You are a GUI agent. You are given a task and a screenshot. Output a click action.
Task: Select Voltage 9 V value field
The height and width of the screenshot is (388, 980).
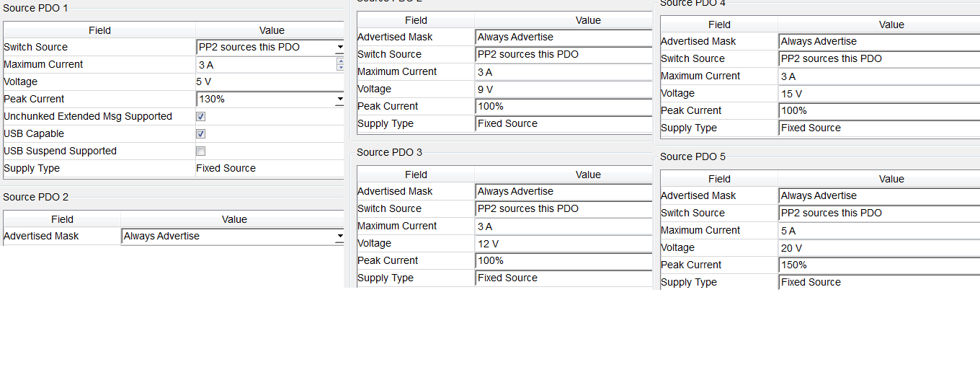tap(563, 89)
